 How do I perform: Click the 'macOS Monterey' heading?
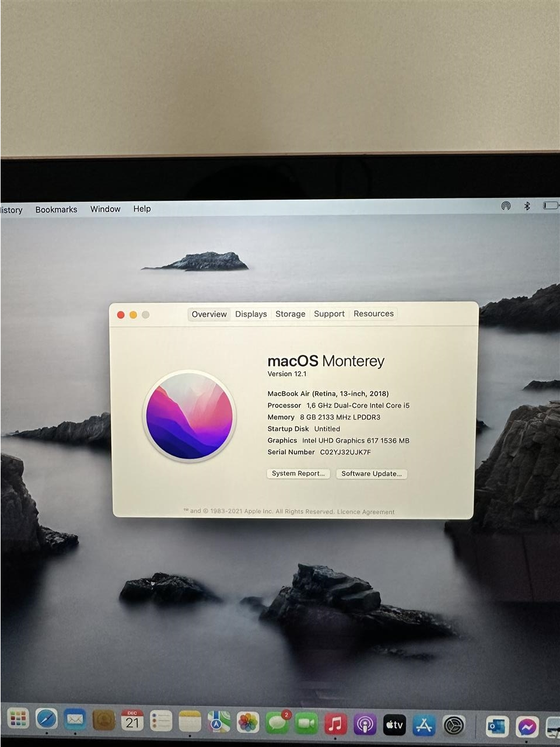[x=325, y=361]
